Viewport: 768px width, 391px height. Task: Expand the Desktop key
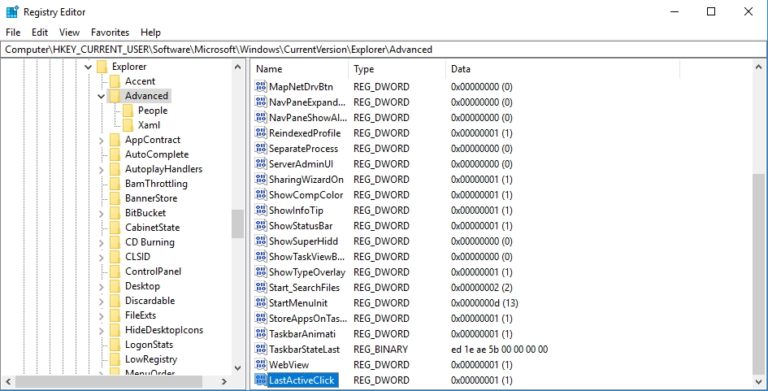pyautogui.click(x=101, y=287)
